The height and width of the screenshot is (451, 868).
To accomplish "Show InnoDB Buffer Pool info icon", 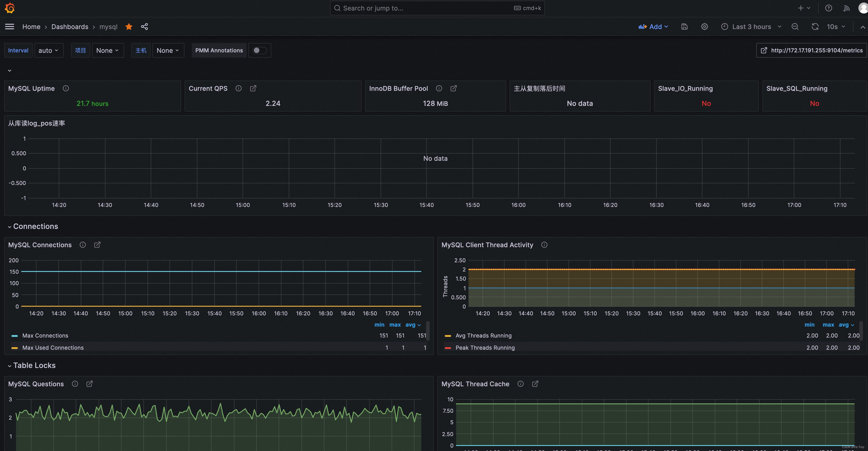I will pos(439,88).
